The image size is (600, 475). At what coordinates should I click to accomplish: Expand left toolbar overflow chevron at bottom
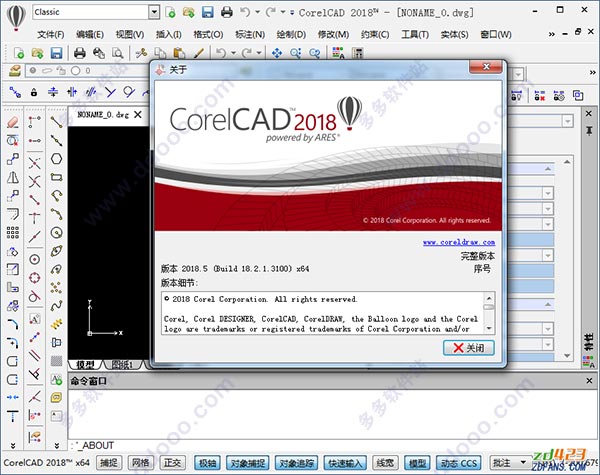[13, 445]
